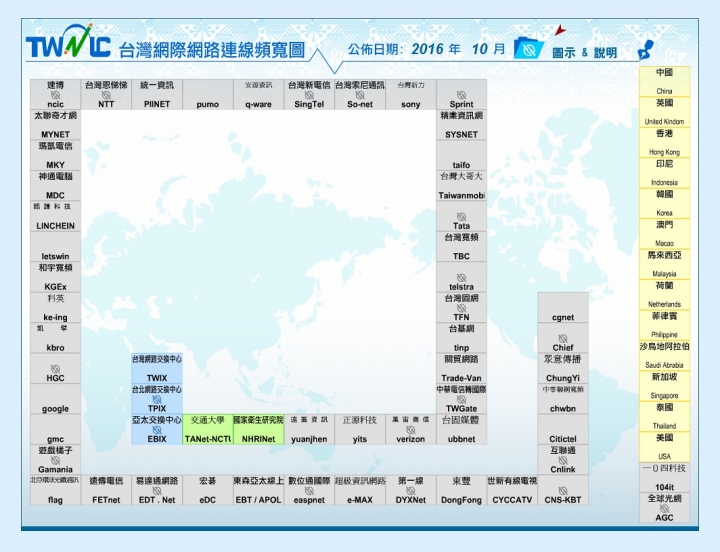Click the small icon above NTT
The height and width of the screenshot is (552, 720).
click(106, 95)
